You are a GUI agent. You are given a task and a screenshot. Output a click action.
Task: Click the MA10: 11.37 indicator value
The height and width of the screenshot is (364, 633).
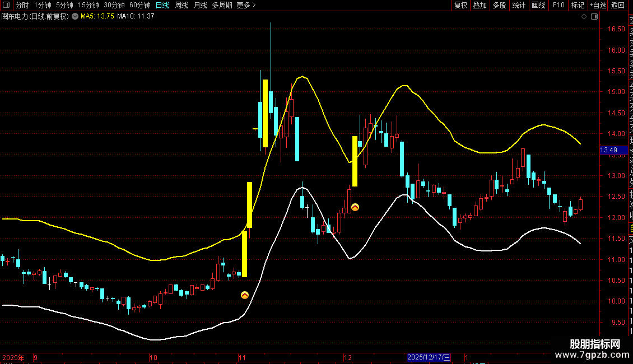136,16
